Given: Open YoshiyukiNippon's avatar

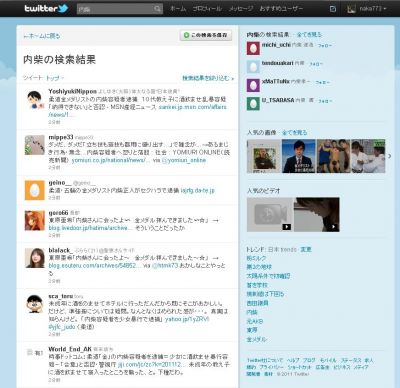Looking at the screenshot, I should coord(35,99).
